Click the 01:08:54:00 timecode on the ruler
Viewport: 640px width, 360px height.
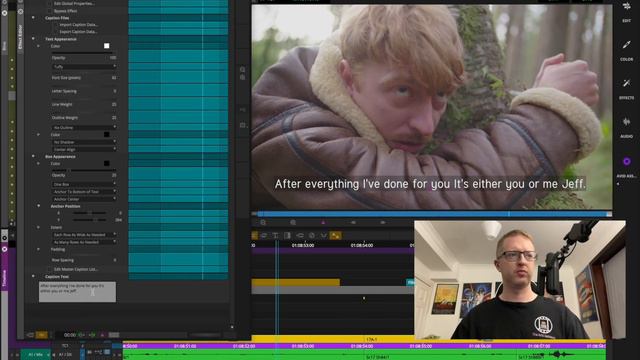tap(362, 245)
